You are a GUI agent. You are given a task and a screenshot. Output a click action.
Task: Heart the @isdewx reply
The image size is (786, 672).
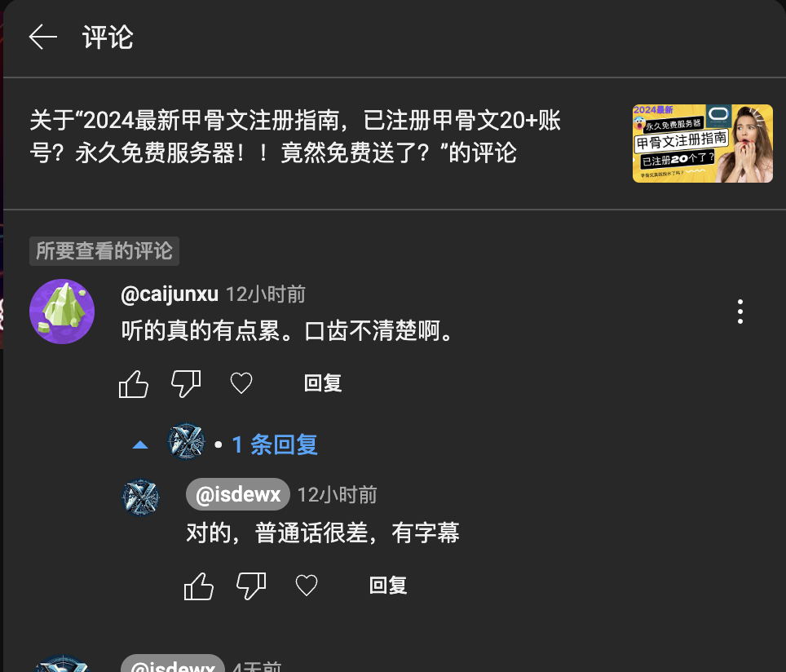(307, 586)
